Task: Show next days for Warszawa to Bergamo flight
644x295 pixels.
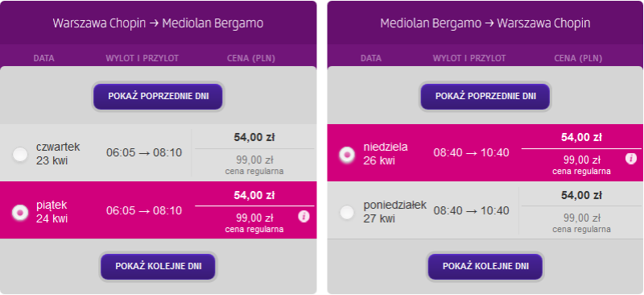Action: tap(158, 266)
